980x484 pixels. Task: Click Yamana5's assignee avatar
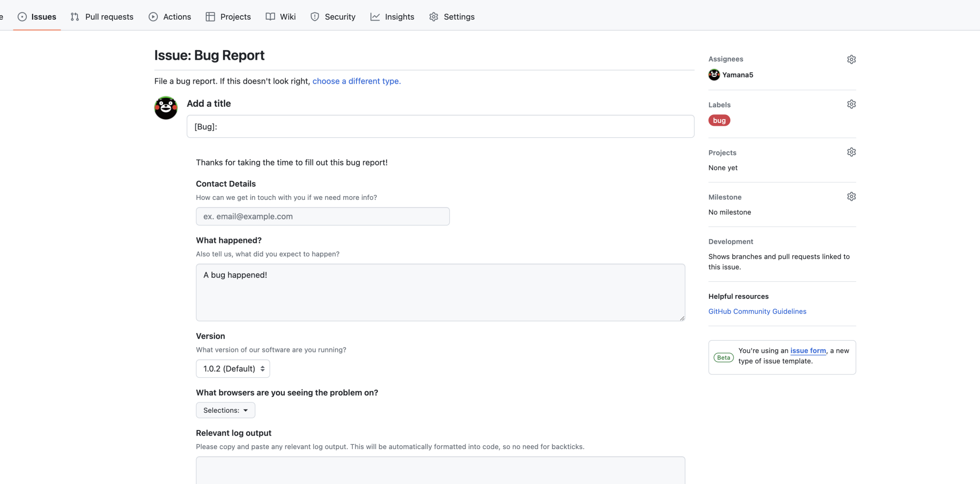[x=713, y=75]
